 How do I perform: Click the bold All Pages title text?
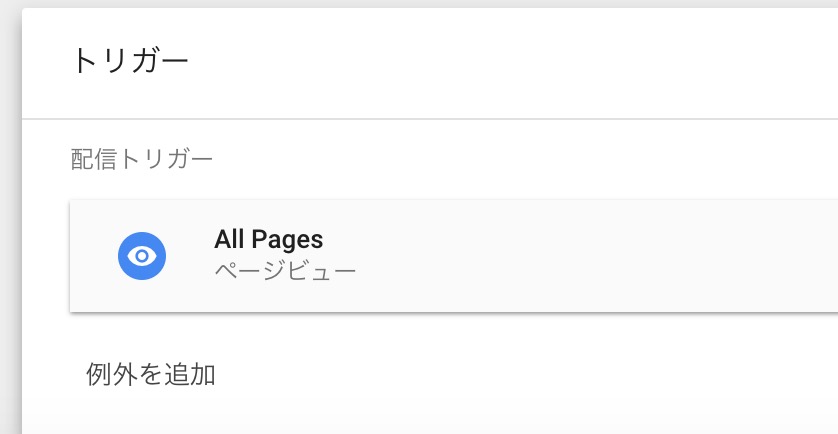268,239
